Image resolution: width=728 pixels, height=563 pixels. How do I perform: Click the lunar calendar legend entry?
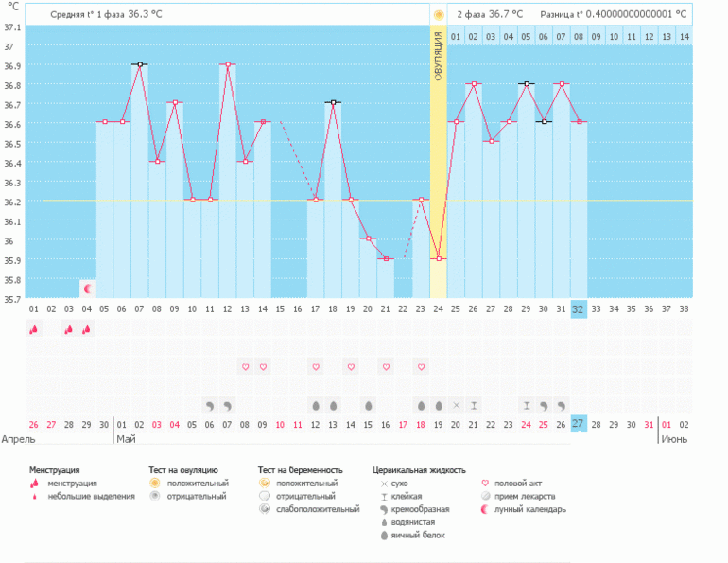[524, 509]
